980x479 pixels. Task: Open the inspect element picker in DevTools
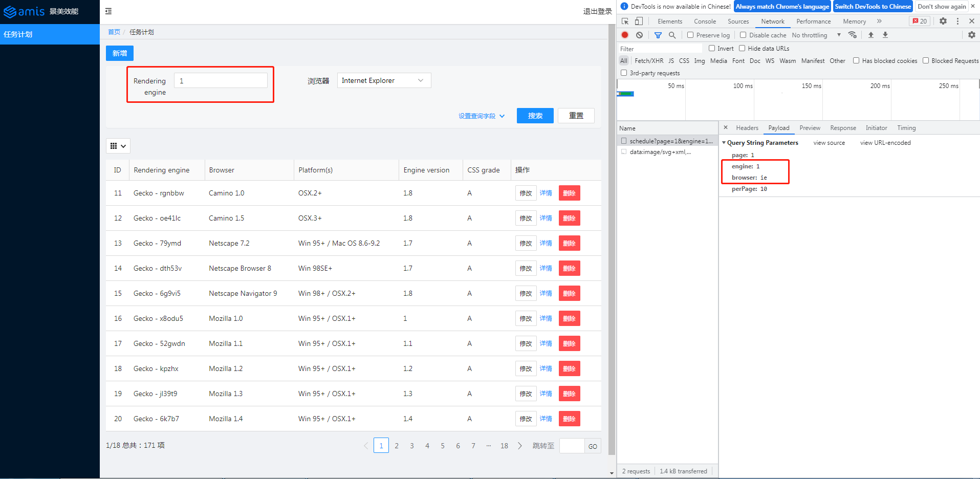click(625, 21)
